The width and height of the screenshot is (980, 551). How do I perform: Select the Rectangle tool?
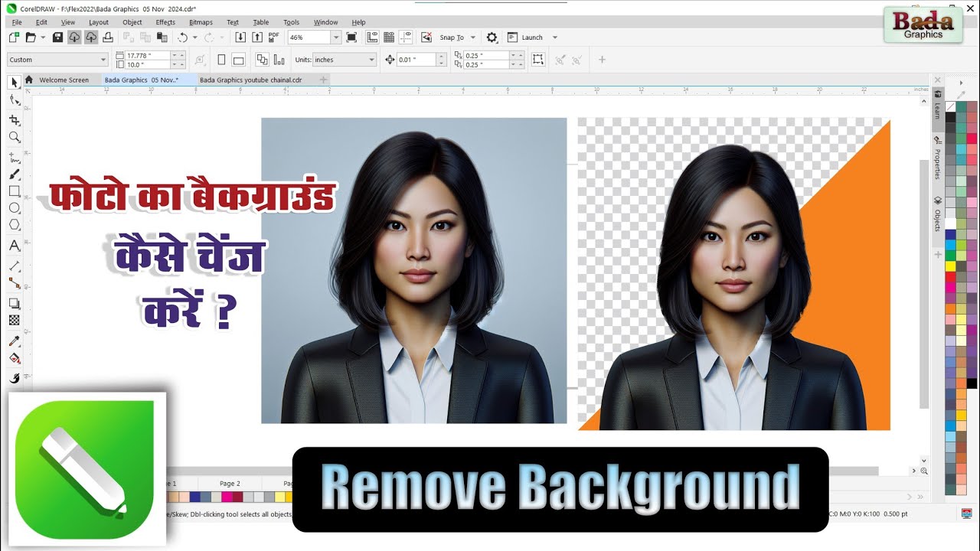click(15, 191)
